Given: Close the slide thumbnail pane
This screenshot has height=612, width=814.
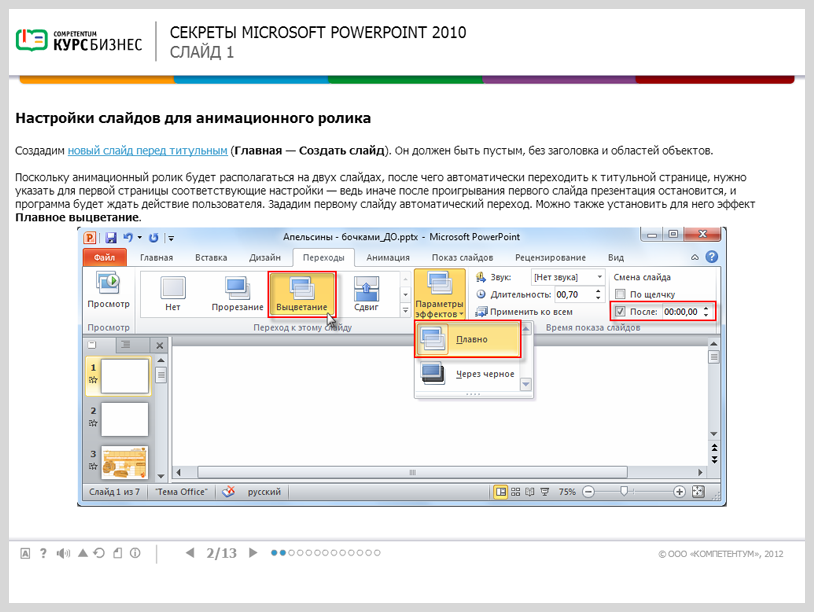Looking at the screenshot, I should point(159,345).
